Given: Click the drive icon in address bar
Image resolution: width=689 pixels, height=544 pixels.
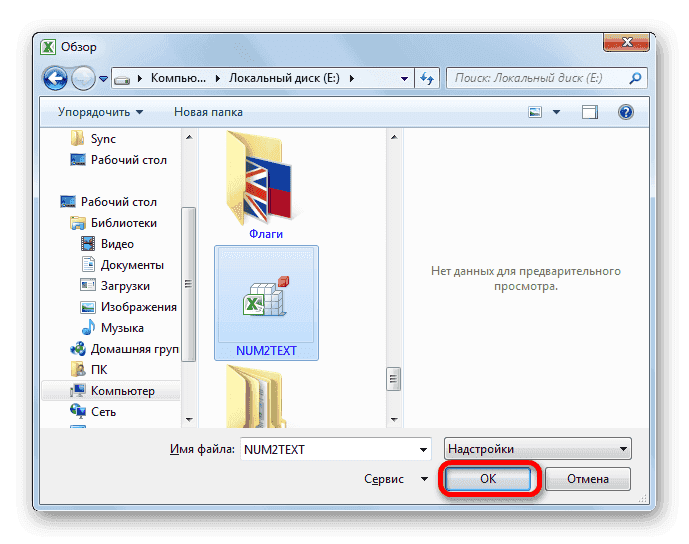Looking at the screenshot, I should tap(122, 80).
